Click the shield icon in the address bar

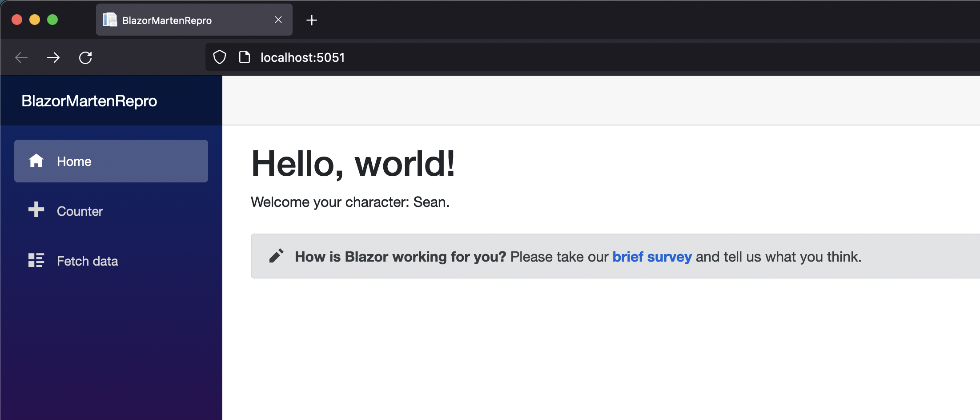click(x=219, y=57)
